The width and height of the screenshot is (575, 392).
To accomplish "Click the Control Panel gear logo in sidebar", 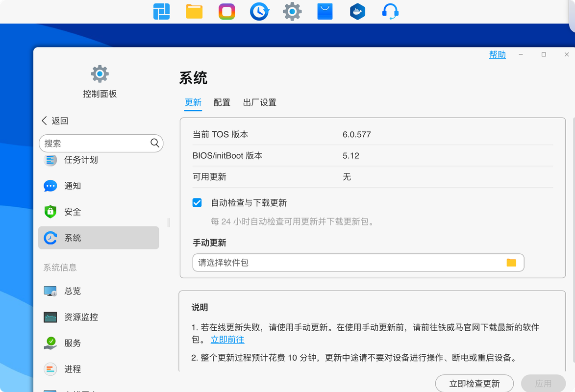I will 100,74.
